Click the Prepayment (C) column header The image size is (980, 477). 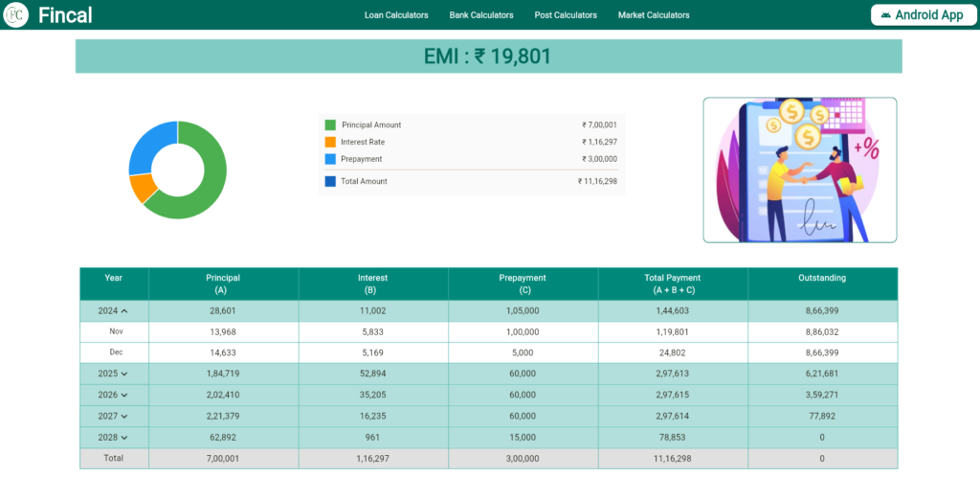(523, 284)
